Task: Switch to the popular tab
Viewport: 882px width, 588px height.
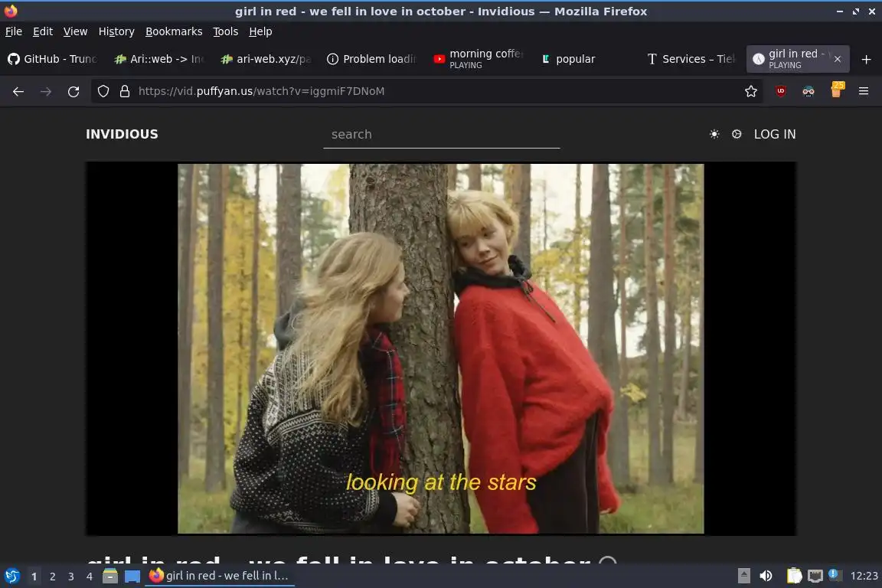Action: pos(585,59)
